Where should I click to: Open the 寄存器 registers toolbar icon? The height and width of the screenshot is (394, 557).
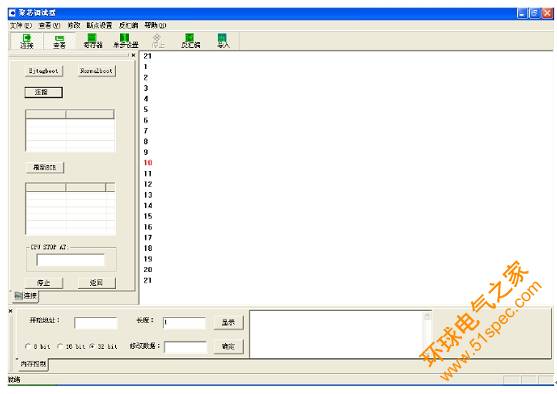(x=92, y=41)
